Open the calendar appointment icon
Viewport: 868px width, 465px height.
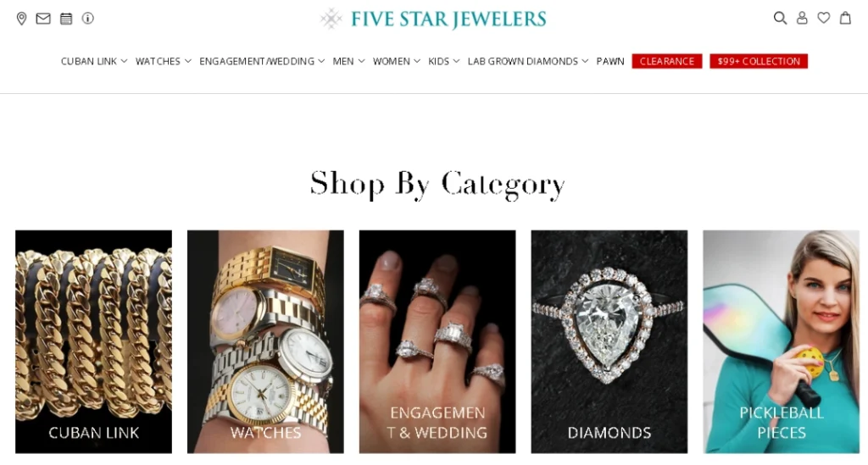click(x=66, y=19)
